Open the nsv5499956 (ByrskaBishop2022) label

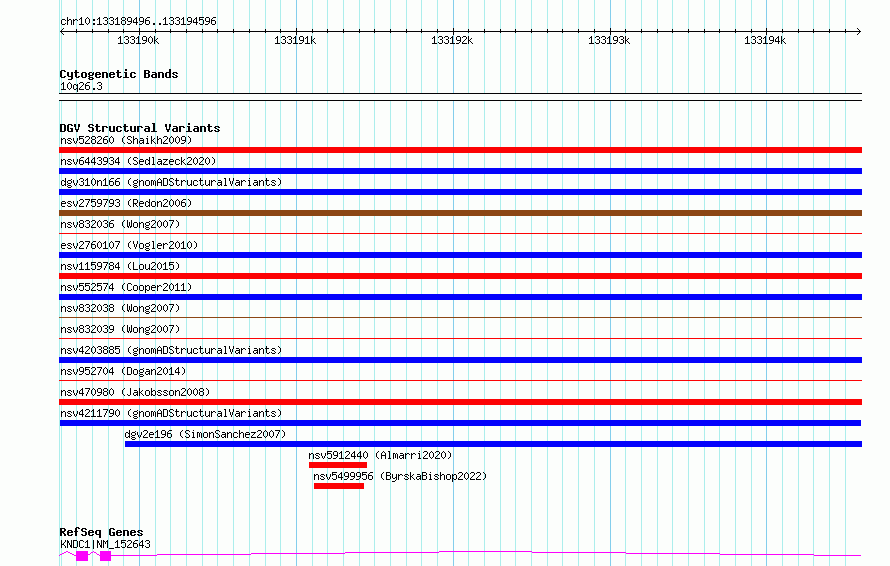400,476
